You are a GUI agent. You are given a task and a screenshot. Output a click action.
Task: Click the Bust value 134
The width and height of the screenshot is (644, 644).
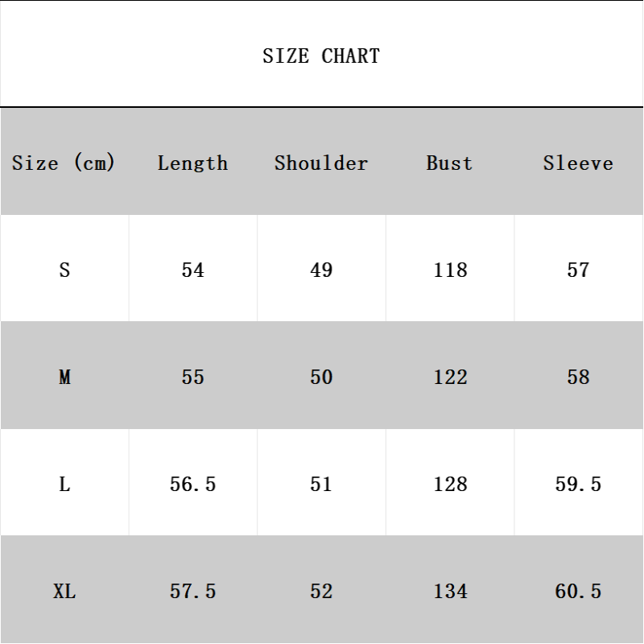(450, 591)
